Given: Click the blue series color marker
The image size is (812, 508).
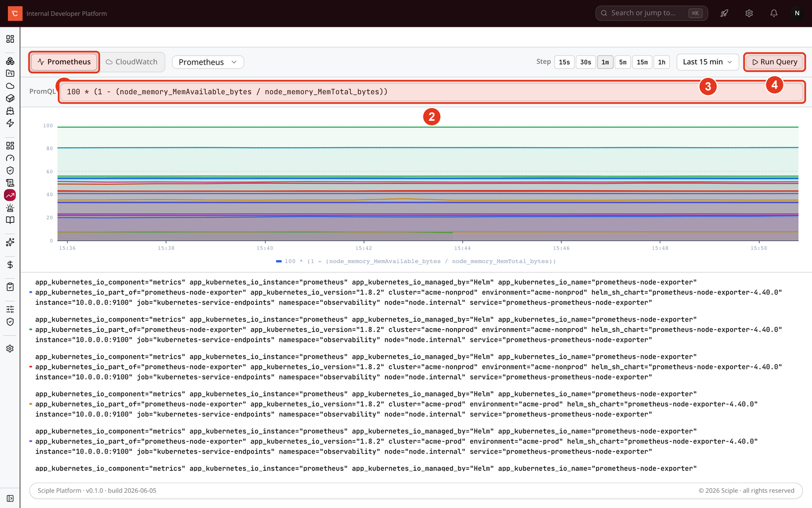Looking at the screenshot, I should (x=31, y=293).
